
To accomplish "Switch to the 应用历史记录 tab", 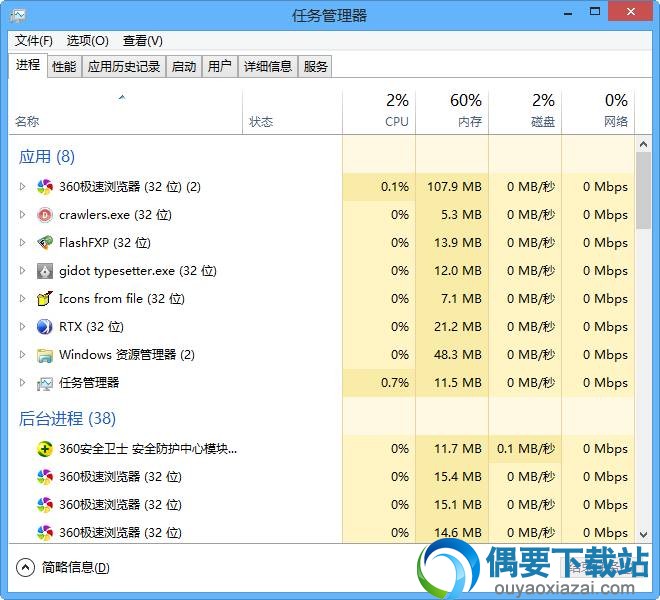I will 124,67.
